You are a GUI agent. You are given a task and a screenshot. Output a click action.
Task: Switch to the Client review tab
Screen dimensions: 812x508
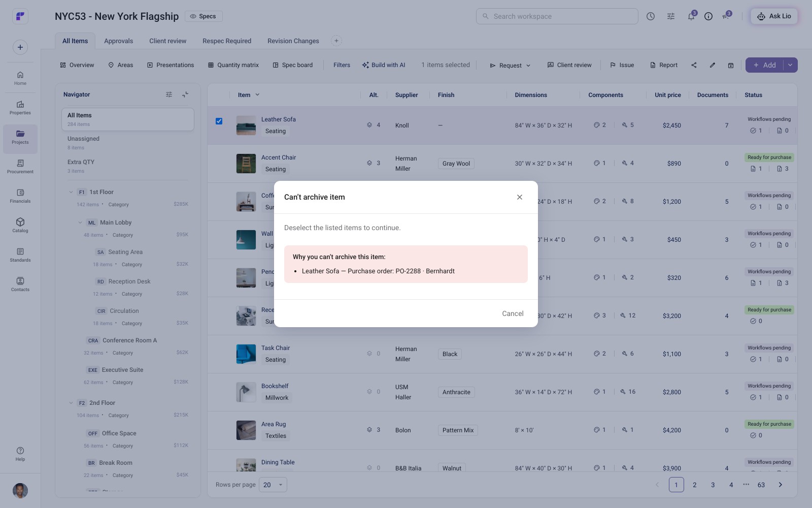167,41
